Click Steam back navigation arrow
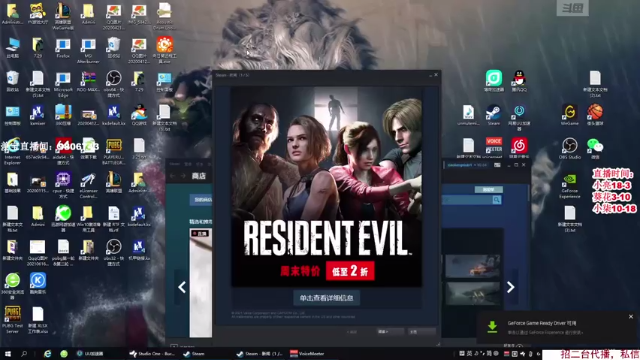This screenshot has height=360, width=640. [173, 176]
